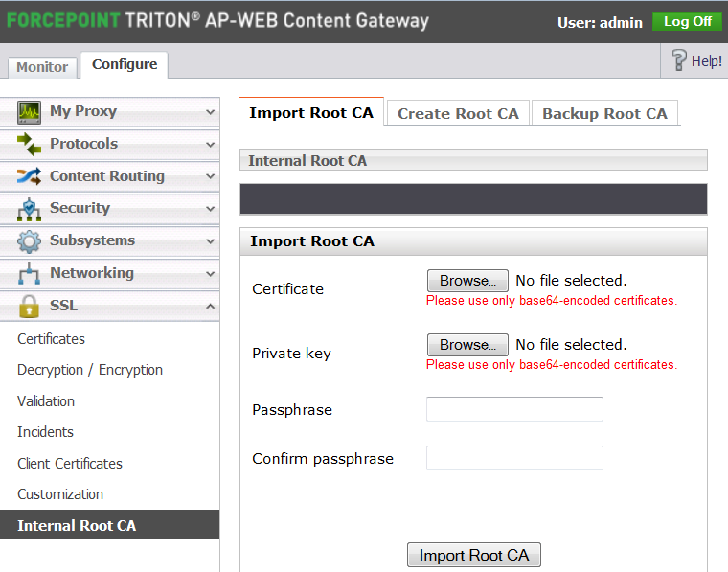728x572 pixels.
Task: Click the Security shield icon
Action: (29, 209)
